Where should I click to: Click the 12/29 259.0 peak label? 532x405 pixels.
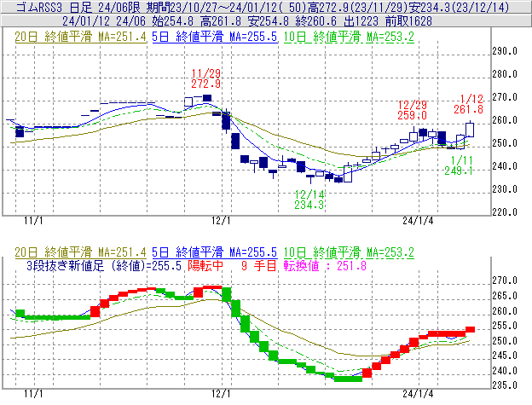(413, 110)
